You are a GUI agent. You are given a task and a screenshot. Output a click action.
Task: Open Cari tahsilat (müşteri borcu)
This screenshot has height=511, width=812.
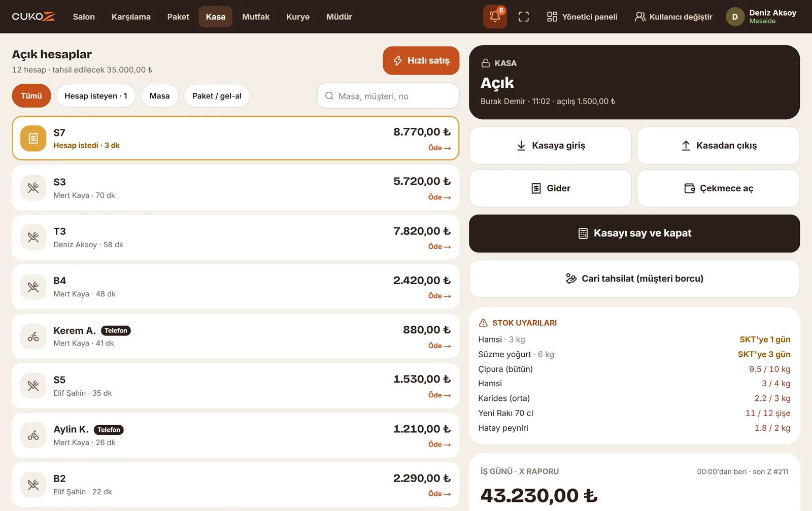click(x=634, y=279)
